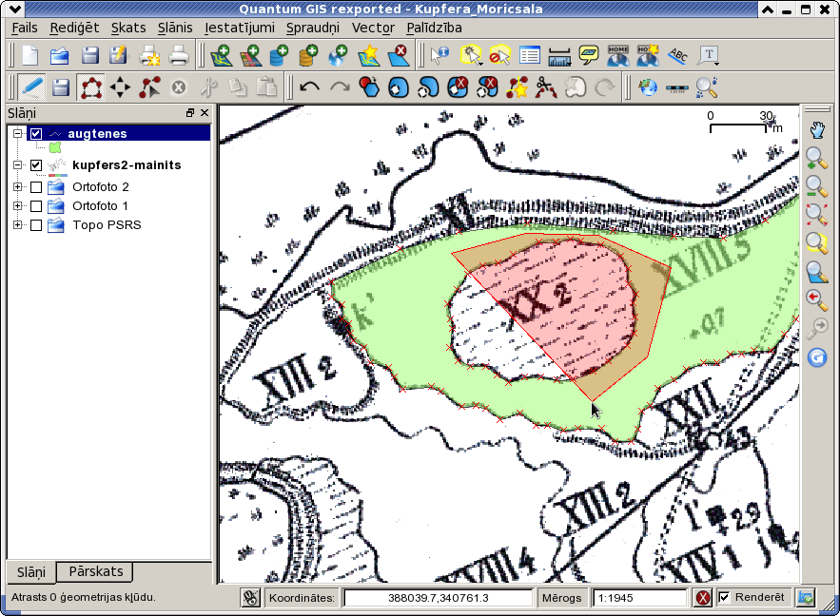Click the Add Raster Layer icon
This screenshot has width=840, height=616.
coord(250,55)
